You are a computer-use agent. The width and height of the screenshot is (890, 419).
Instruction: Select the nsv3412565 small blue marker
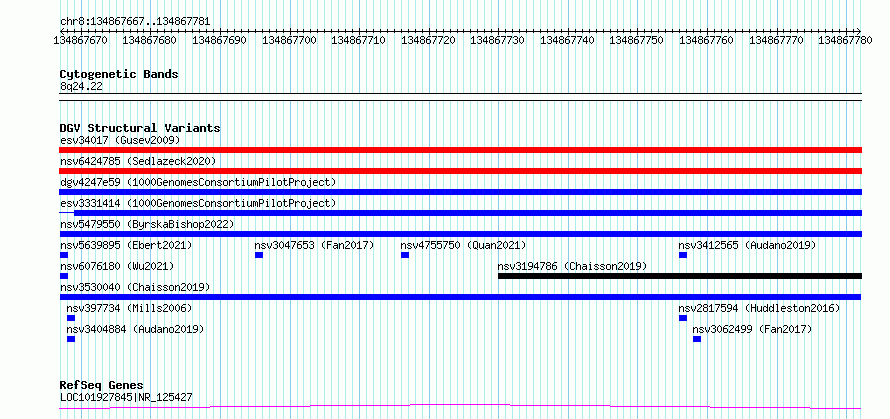point(683,255)
